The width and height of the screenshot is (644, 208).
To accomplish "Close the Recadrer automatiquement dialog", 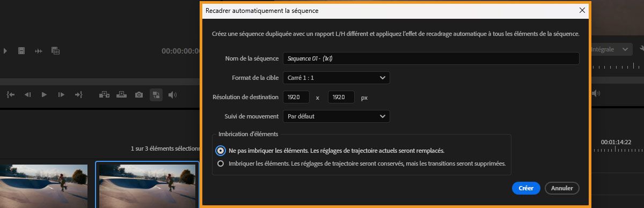I will coord(582,10).
